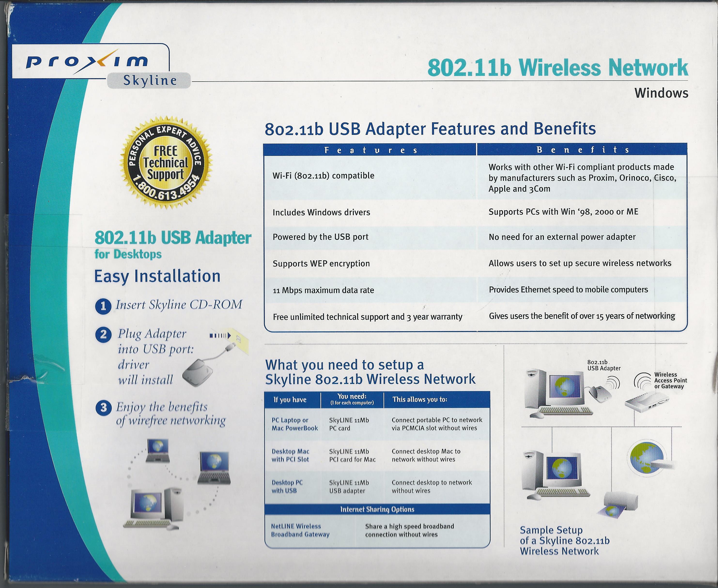
Task: Click 'Supports WEP encryption' feature row
Action: point(321,264)
